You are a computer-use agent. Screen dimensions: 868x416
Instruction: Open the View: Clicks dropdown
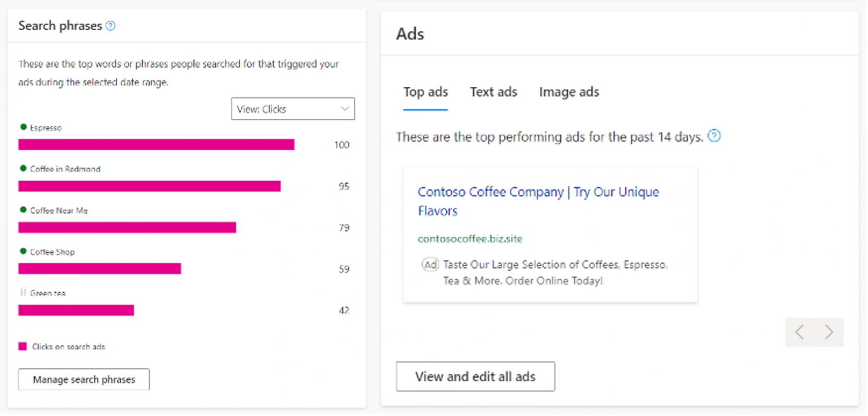click(293, 109)
